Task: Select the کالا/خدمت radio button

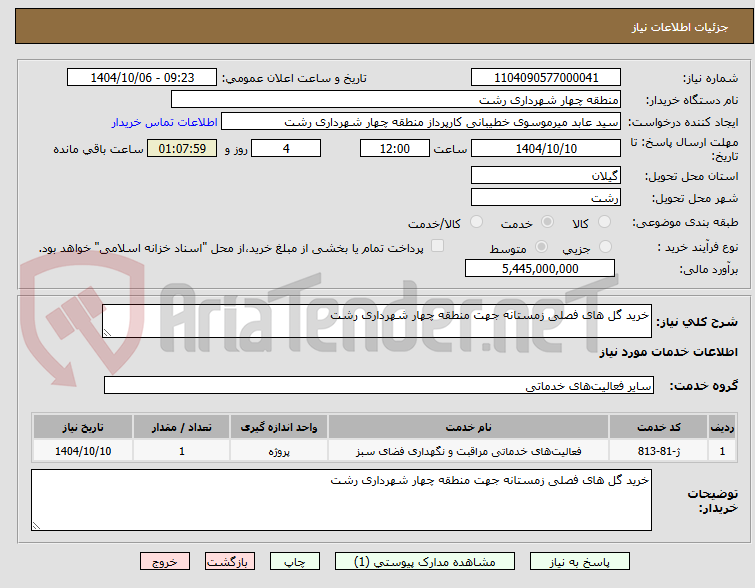Action: tap(476, 222)
